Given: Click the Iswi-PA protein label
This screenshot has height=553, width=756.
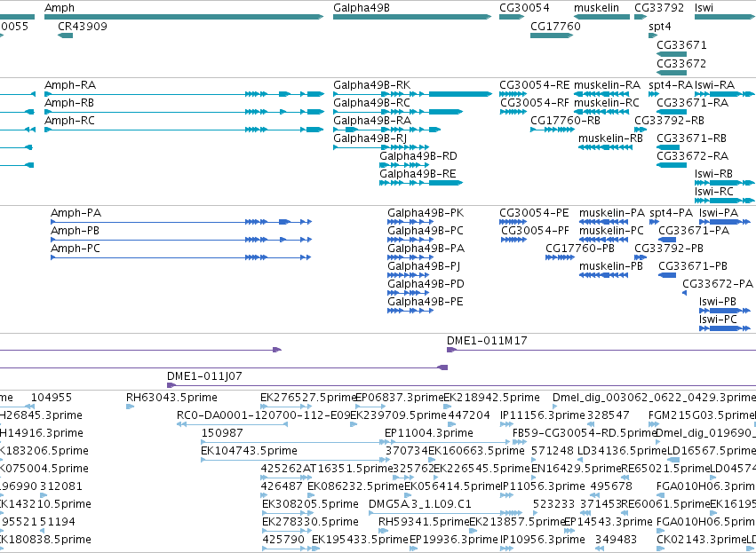Looking at the screenshot, I should [719, 213].
